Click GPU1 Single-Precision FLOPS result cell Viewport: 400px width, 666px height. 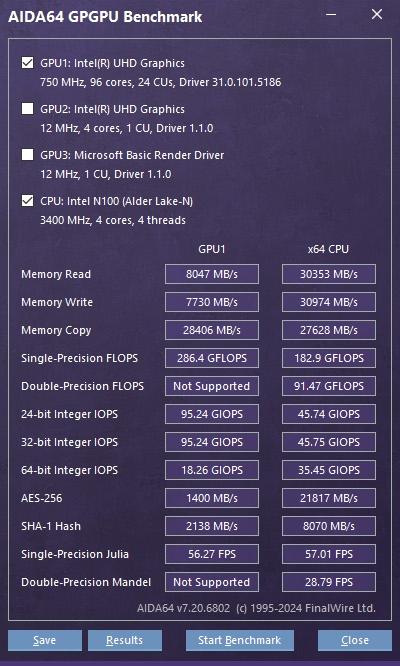(x=212, y=358)
